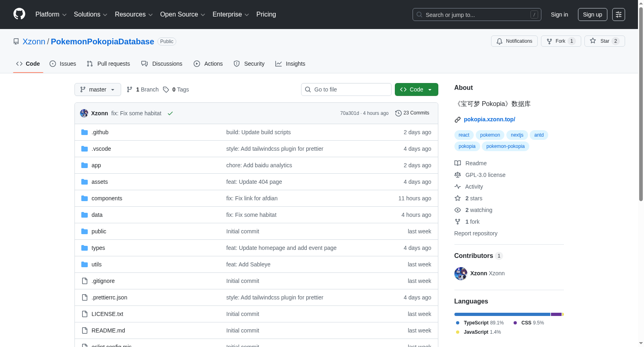Open the Resources dropdown

(x=134, y=15)
